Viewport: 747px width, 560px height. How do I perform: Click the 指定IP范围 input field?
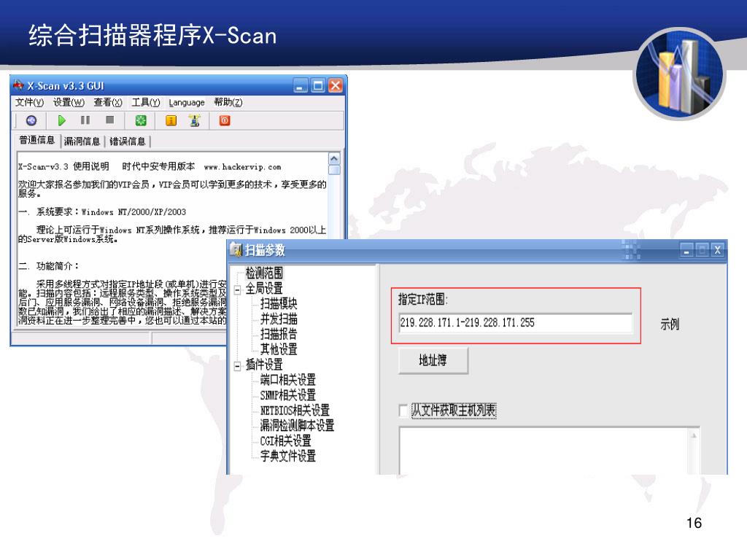[x=516, y=323]
